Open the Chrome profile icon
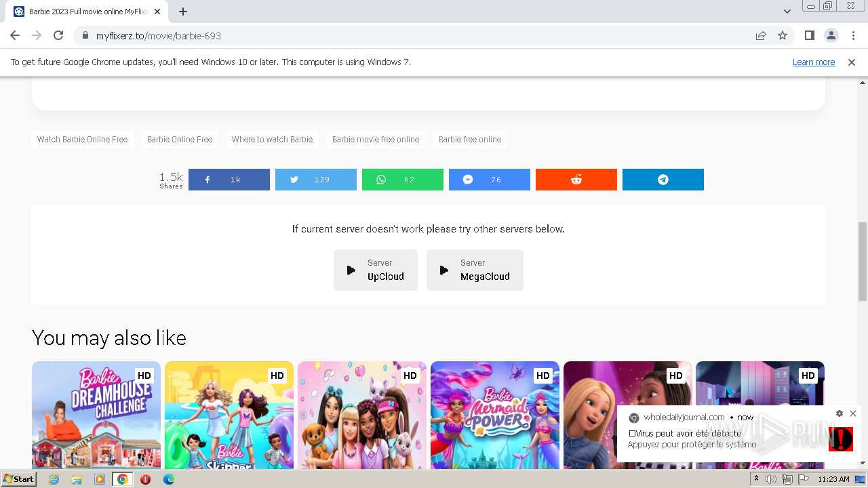 831,35
